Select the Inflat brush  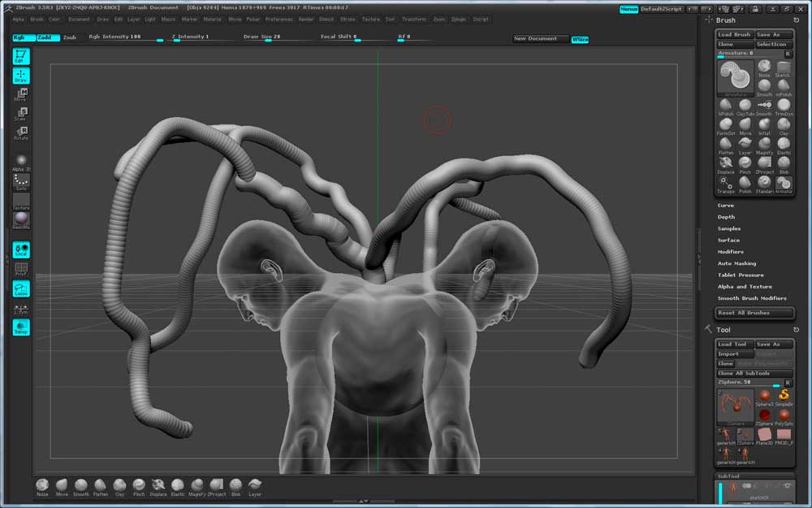pyautogui.click(x=764, y=126)
